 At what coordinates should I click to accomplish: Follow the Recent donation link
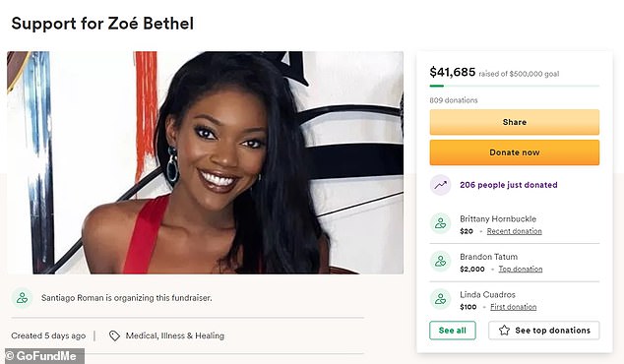tap(514, 231)
